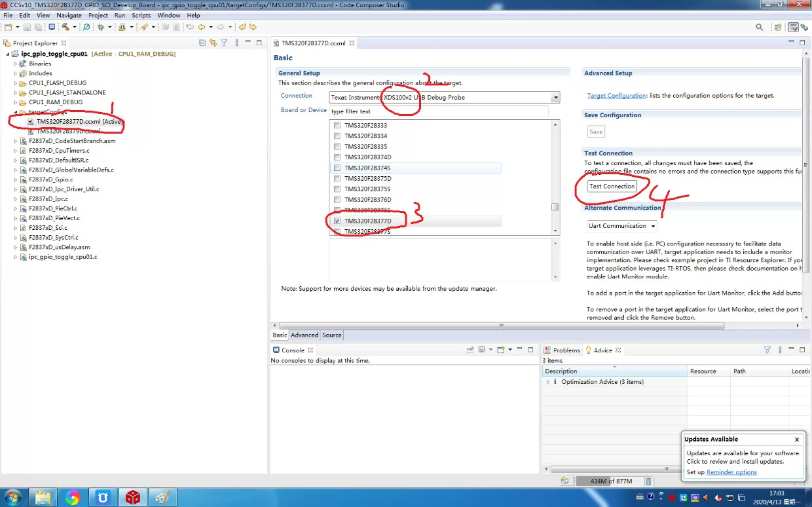Collapse all in Project Explorer
Screen dimensions: 812x507
click(202, 43)
